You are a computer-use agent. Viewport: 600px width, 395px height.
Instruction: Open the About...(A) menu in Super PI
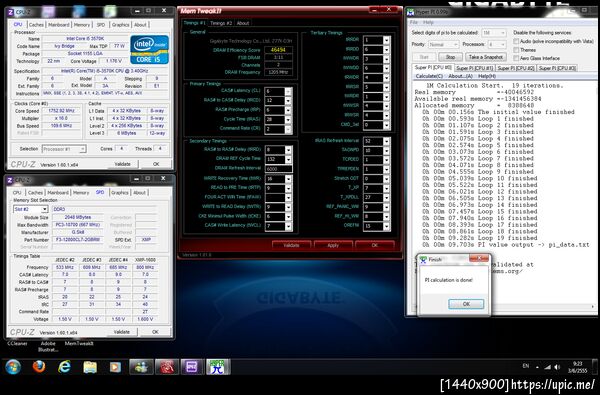[x=460, y=76]
